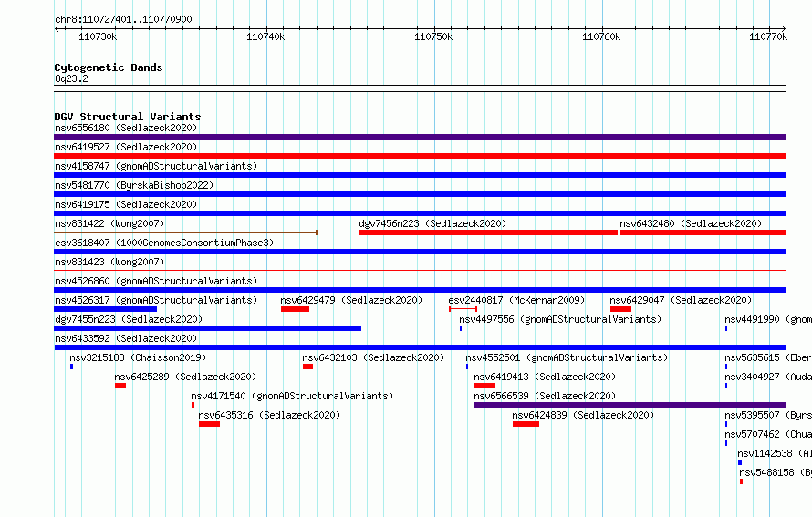812x517 pixels.
Task: Open nsv6419413 (Sedlazeck2020) label
Action: click(545, 377)
